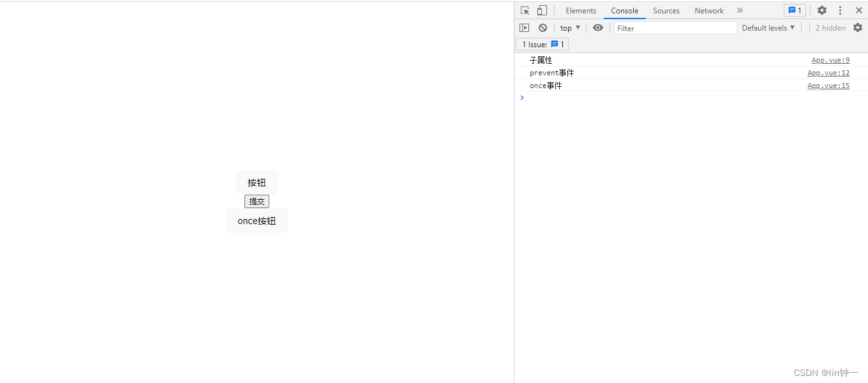Activate the inspect element picker icon

click(525, 11)
